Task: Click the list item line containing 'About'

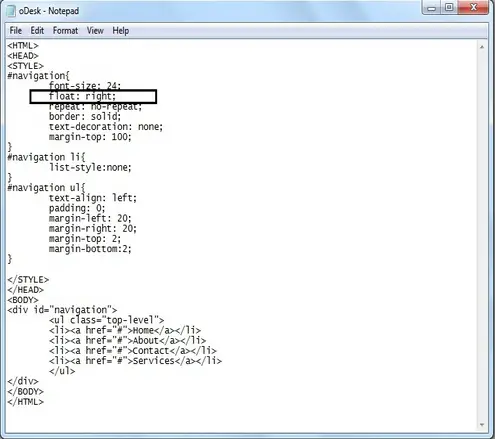Action: (x=128, y=341)
